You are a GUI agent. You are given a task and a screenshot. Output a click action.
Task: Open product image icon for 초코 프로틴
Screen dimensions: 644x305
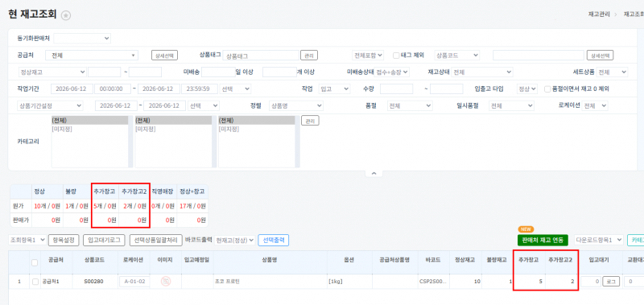(166, 282)
